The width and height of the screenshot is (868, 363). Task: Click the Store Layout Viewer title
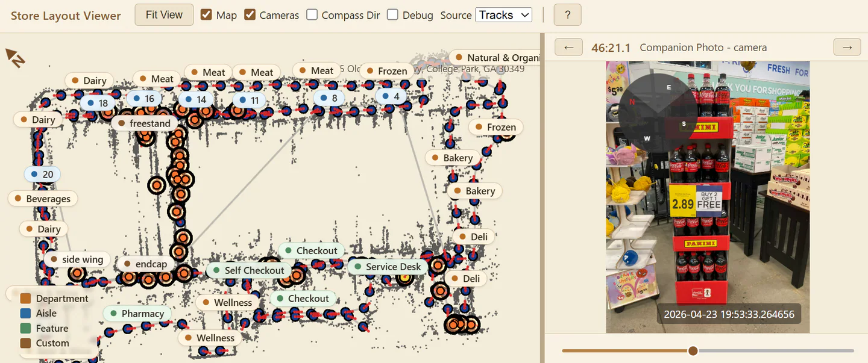[66, 16]
